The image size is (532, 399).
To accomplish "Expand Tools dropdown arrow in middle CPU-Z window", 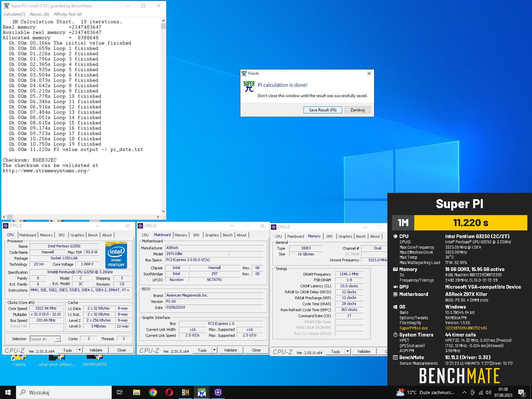I will pos(214,350).
